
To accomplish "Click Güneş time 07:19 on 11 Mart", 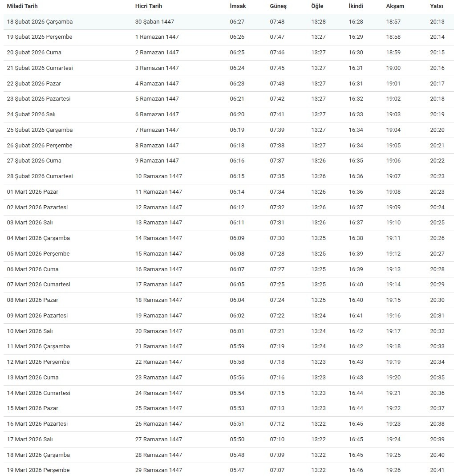I will [x=277, y=346].
